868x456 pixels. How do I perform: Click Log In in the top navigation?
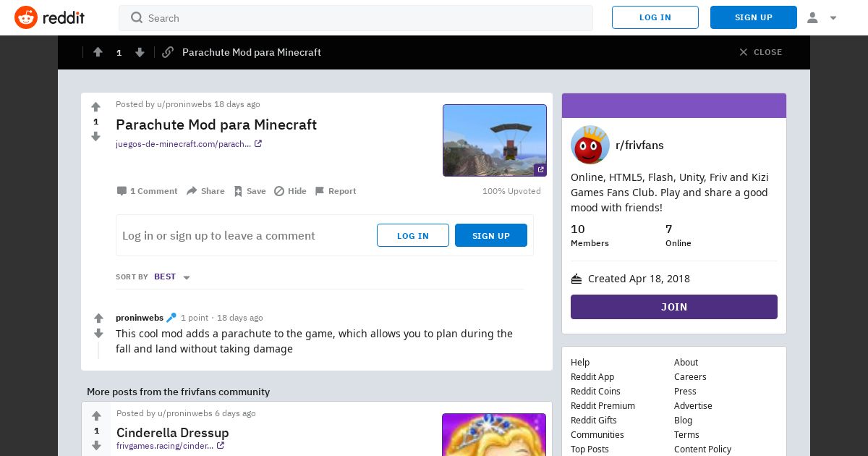pyautogui.click(x=655, y=17)
